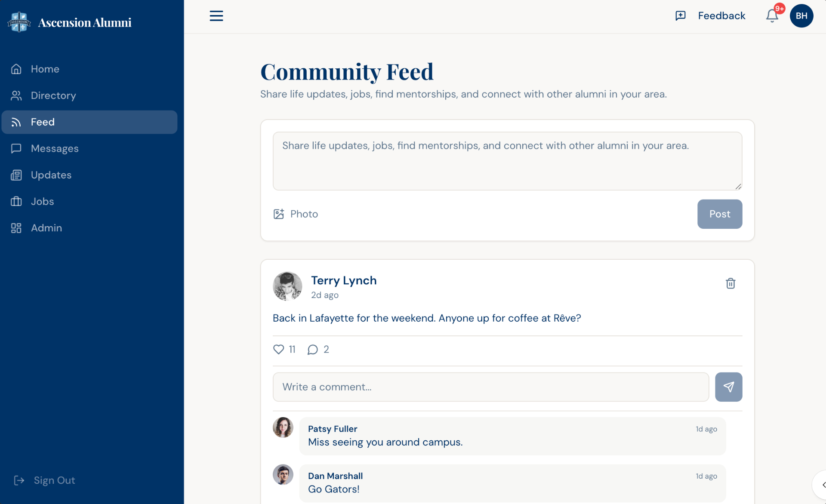Open Dan Marshall's avatar
Viewport: 826px width, 504px height.
pos(283,474)
